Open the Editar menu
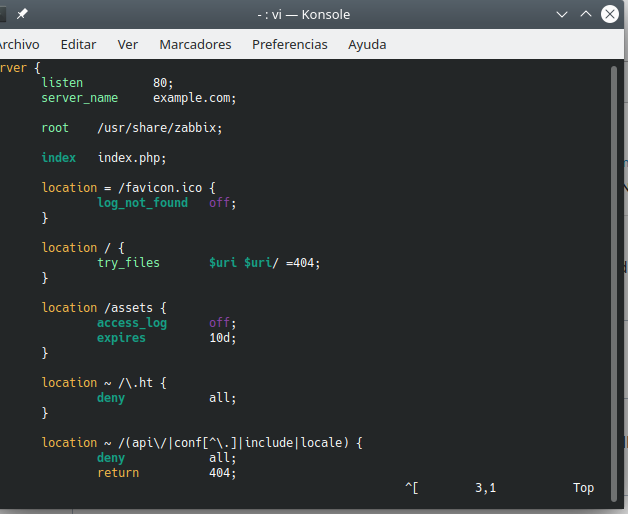The width and height of the screenshot is (628, 514). coord(78,44)
